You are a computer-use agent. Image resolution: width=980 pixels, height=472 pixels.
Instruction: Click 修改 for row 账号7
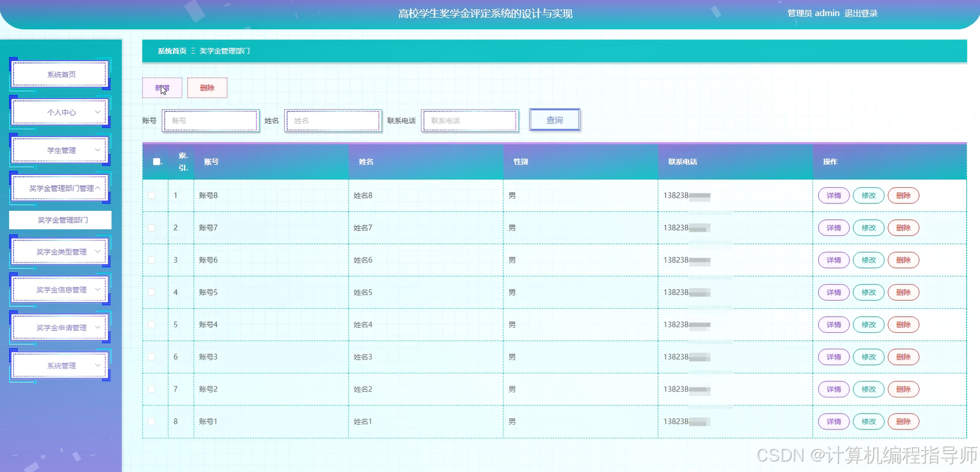[x=869, y=228]
